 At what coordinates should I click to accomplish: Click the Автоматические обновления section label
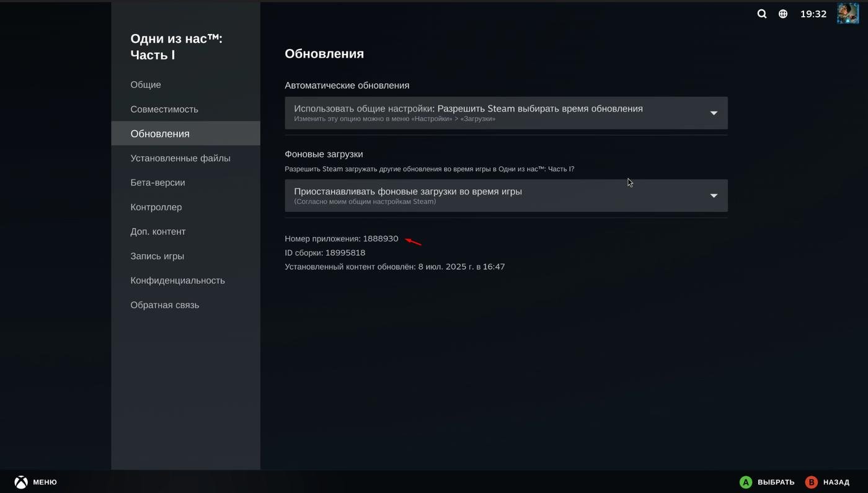[x=347, y=86]
